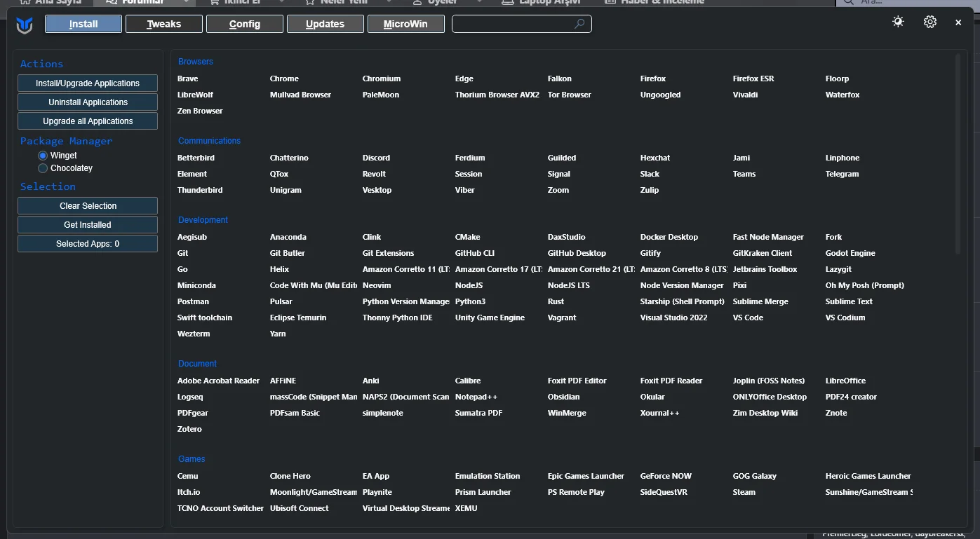
Task: Select GitHub Desktop under Development
Action: [577, 253]
